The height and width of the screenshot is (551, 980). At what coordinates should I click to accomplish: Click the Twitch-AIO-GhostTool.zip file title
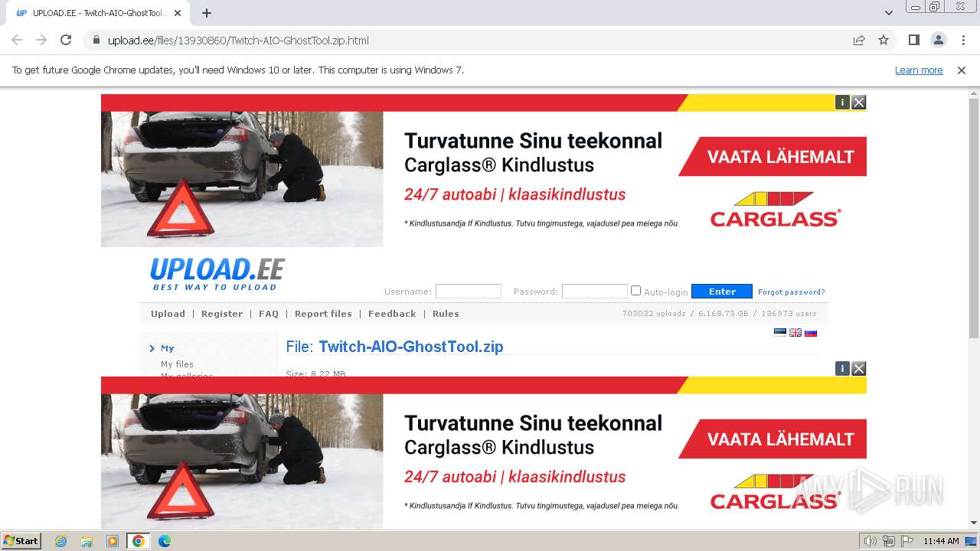point(411,347)
